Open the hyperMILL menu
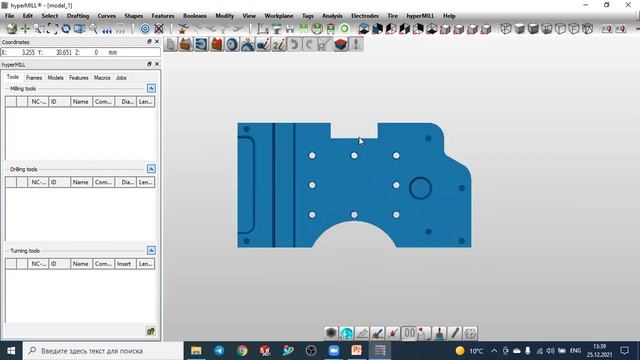 coord(420,16)
